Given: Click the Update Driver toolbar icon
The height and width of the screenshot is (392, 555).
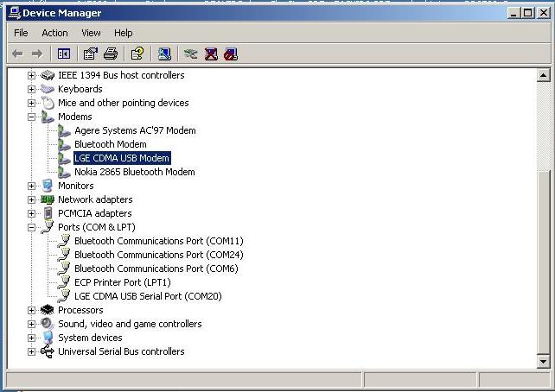Looking at the screenshot, I should 190,54.
